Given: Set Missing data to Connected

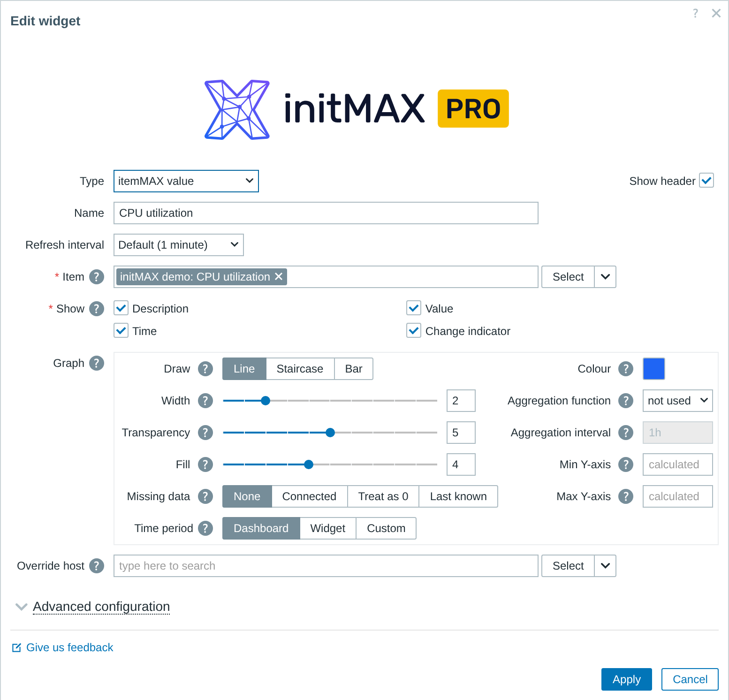Looking at the screenshot, I should click(x=310, y=496).
